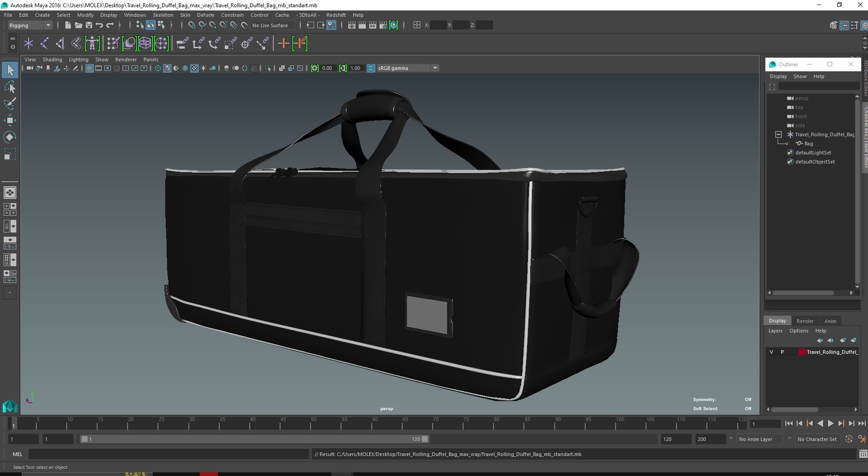
Task: Go to start of playback range
Action: click(789, 423)
